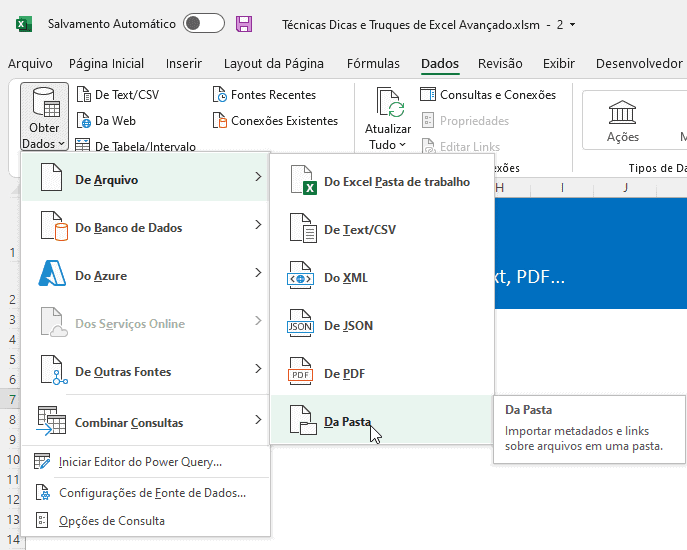The width and height of the screenshot is (687, 550).
Task: Expand De Outras Fontes chevron
Action: [x=258, y=369]
